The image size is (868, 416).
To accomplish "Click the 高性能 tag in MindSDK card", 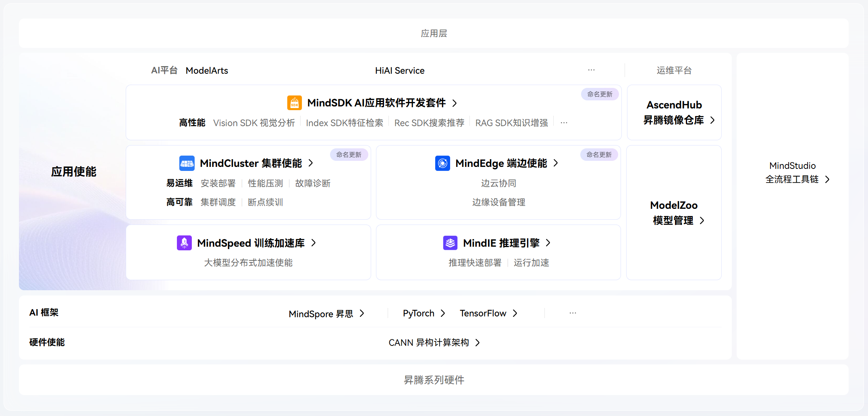I will (192, 123).
